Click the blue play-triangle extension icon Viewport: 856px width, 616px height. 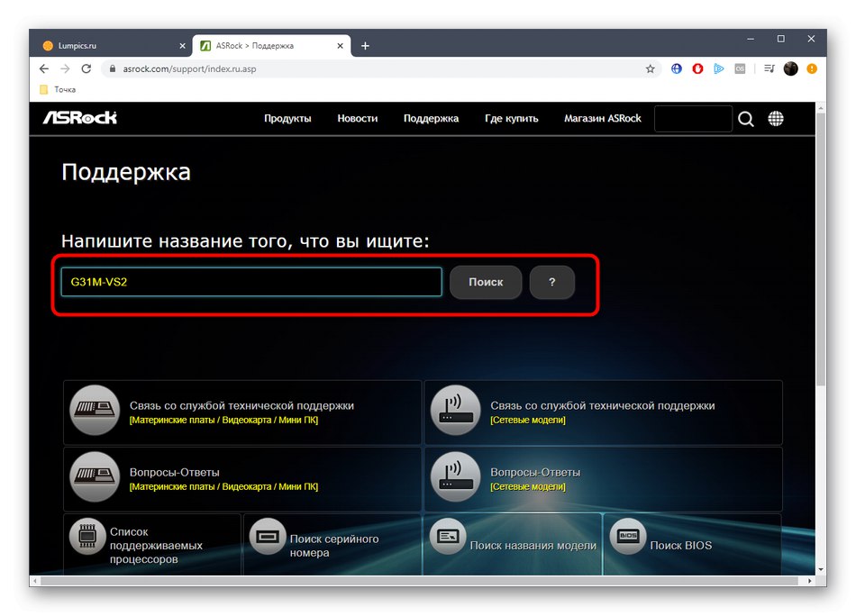click(718, 68)
